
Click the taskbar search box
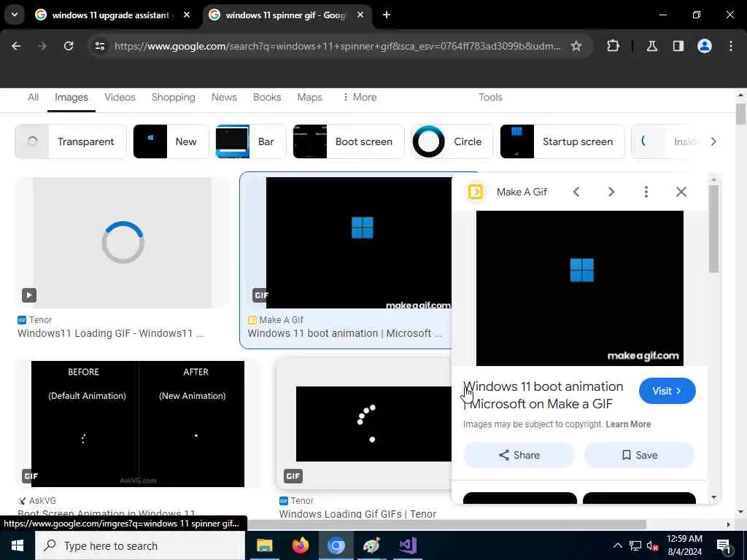[x=140, y=545]
